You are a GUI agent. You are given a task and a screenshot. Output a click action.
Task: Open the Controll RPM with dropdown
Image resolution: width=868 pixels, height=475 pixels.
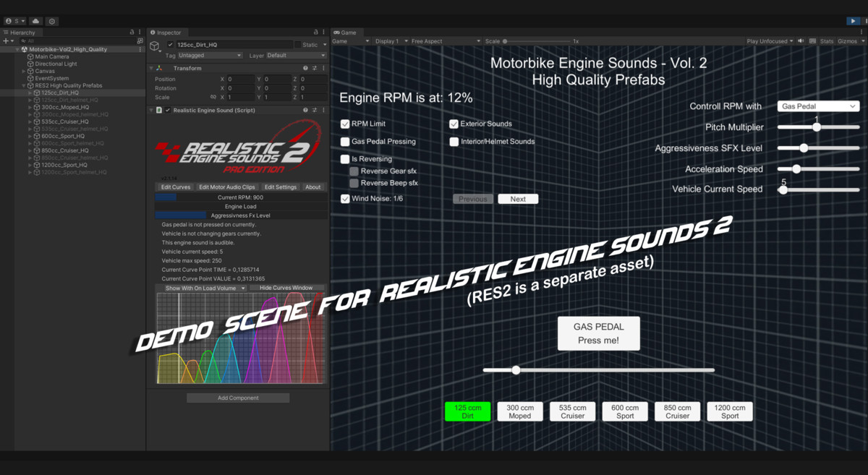(818, 106)
